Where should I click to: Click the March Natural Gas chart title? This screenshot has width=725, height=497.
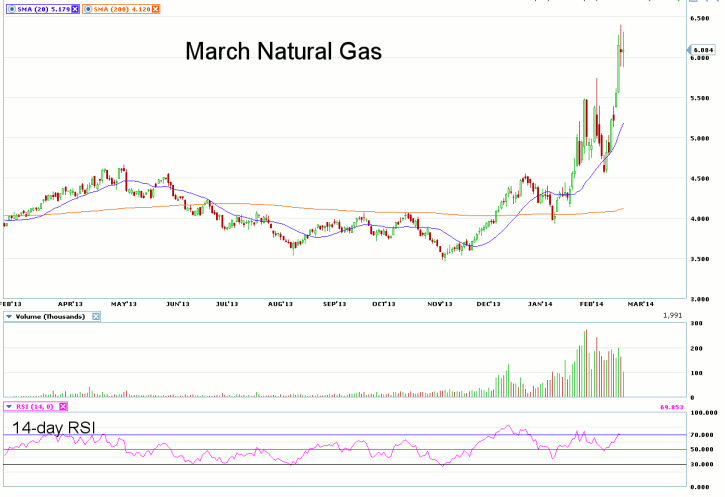[283, 52]
